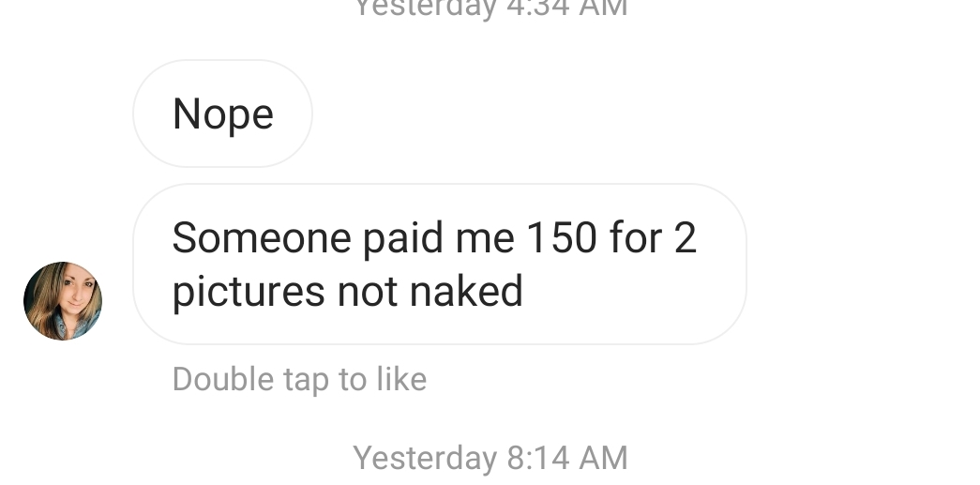Select the "Nope" message bubble
980x485 pixels.
click(222, 114)
